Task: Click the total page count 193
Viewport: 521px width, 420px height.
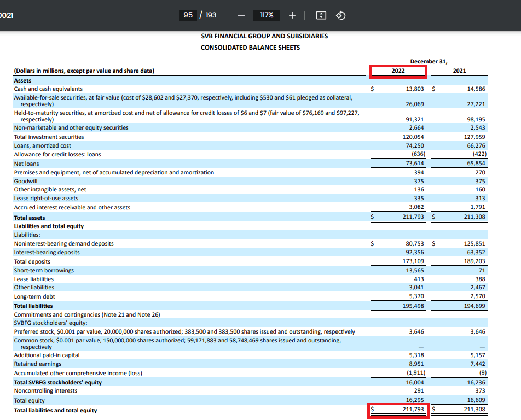Action: click(211, 15)
